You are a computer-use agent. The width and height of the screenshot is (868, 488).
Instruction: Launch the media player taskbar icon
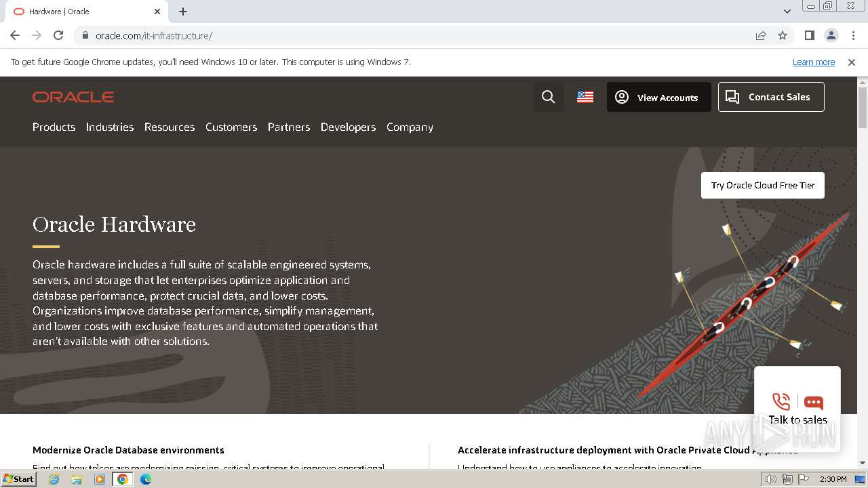[x=100, y=479]
